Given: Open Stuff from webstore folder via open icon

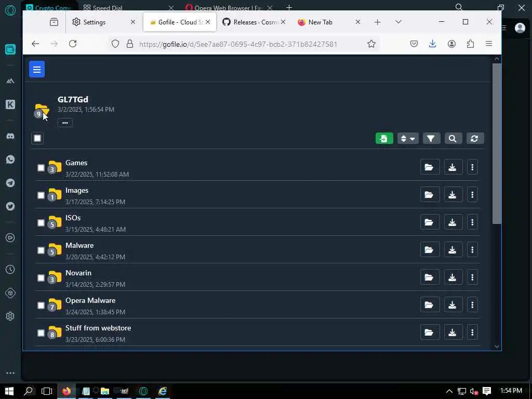Looking at the screenshot, I should [430, 332].
